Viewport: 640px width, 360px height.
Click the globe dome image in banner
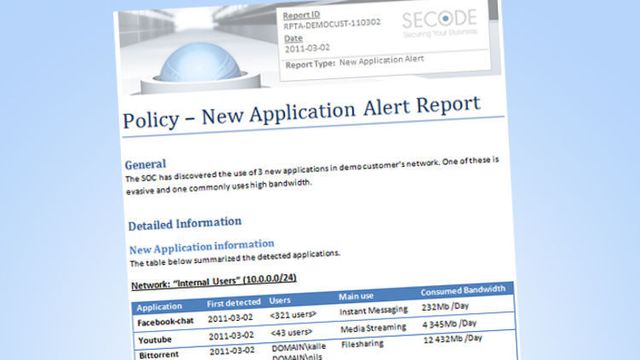click(200, 62)
